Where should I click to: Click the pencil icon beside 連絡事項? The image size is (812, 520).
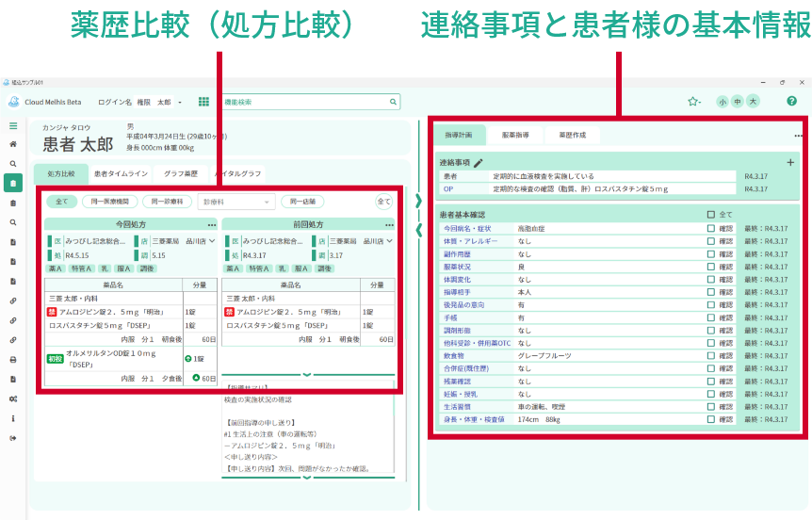coord(478,163)
